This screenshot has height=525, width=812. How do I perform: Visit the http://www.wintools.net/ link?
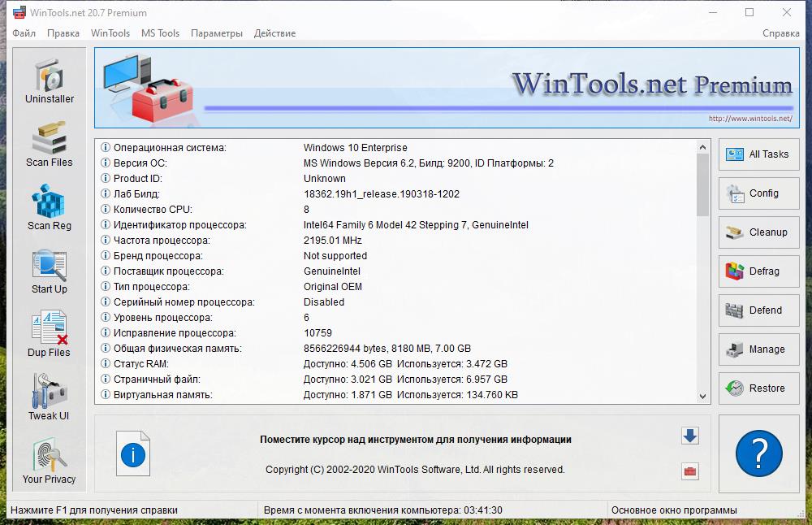750,119
